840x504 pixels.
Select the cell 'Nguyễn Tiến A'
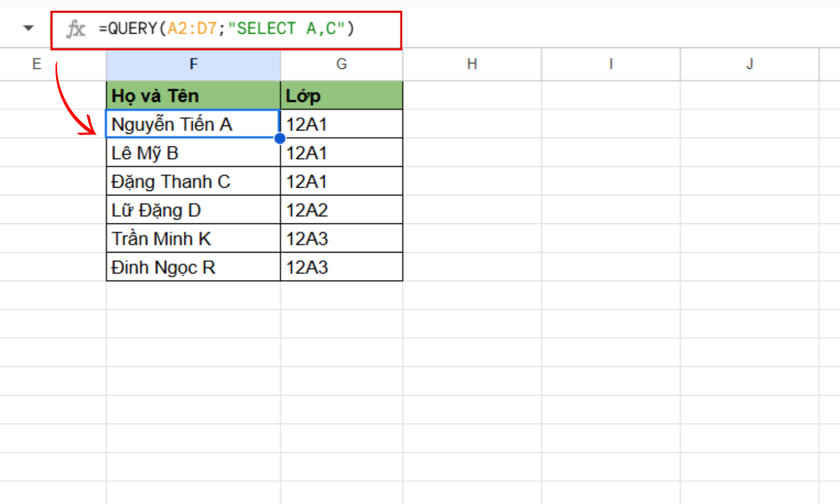193,124
